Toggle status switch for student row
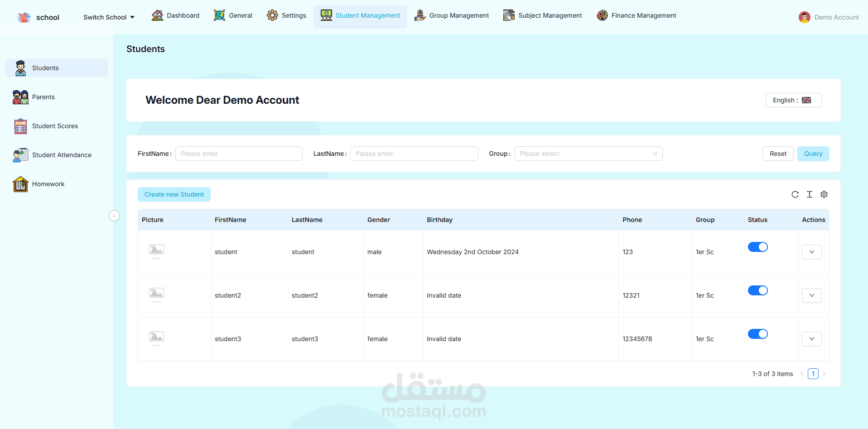The width and height of the screenshot is (868, 429). [758, 247]
